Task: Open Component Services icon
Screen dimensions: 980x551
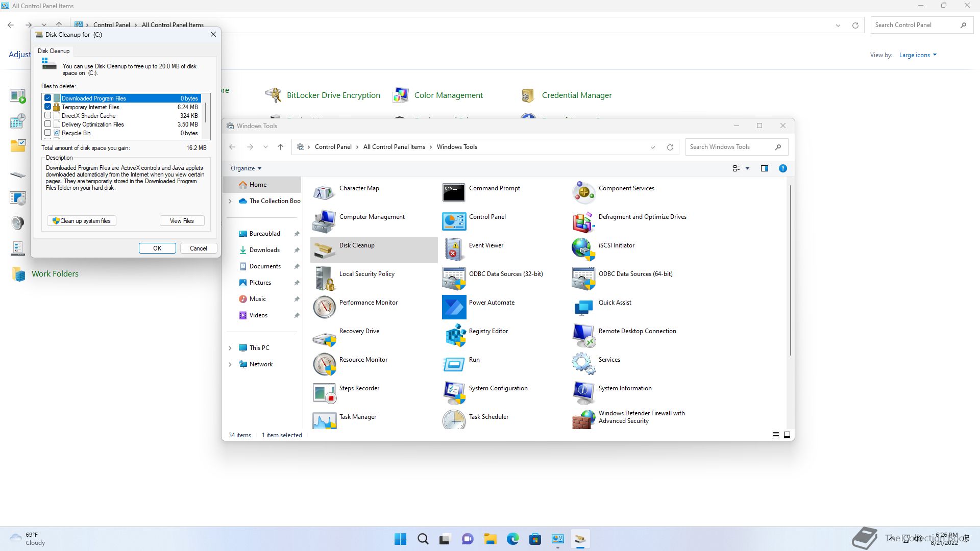Action: click(583, 193)
